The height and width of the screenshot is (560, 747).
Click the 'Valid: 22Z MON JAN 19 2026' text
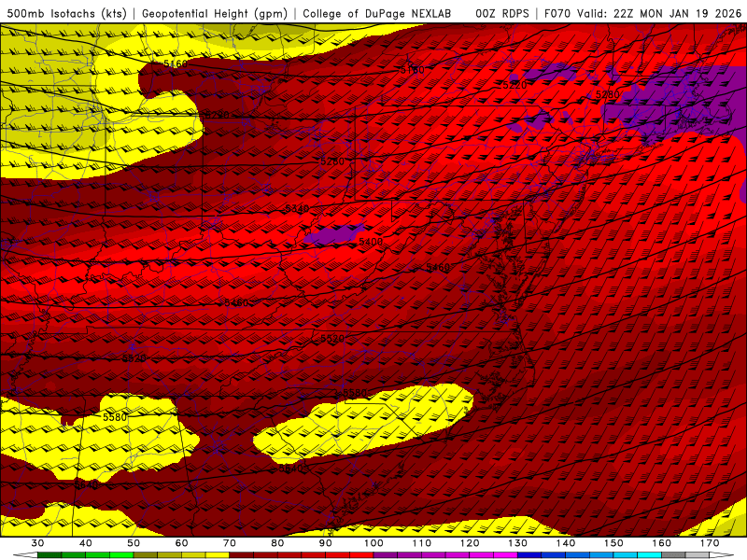660,13
